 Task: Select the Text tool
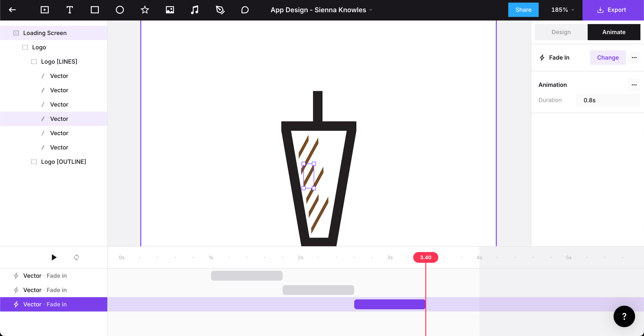(70, 10)
